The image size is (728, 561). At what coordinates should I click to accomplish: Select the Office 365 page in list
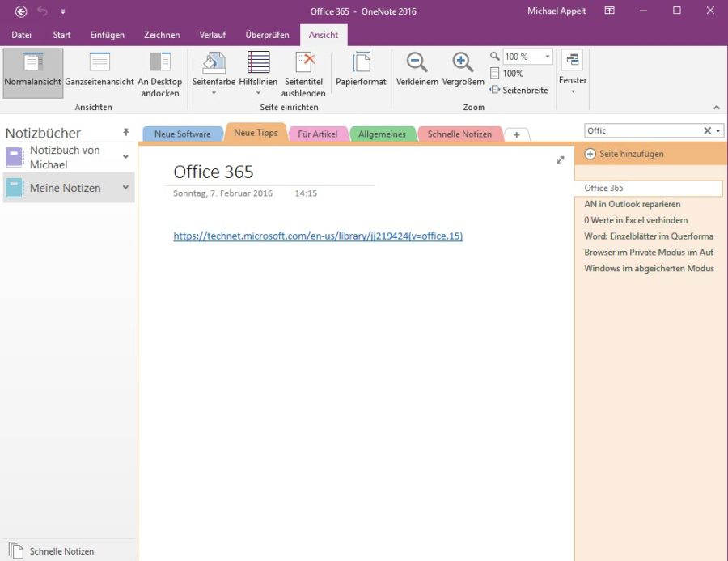pyautogui.click(x=649, y=188)
